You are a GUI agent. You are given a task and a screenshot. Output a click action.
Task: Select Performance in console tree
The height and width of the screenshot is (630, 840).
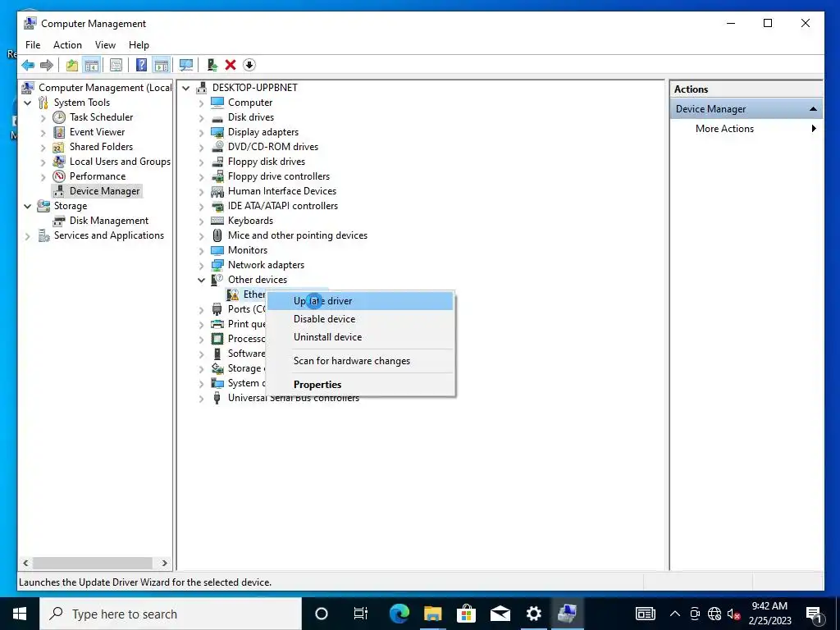pyautogui.click(x=98, y=176)
